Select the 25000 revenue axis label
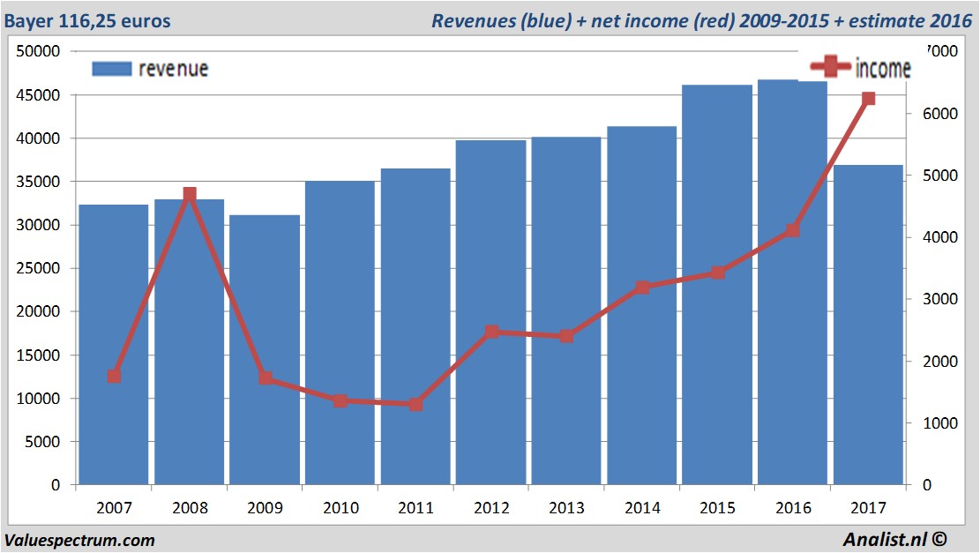The height and width of the screenshot is (553, 980). (x=38, y=268)
